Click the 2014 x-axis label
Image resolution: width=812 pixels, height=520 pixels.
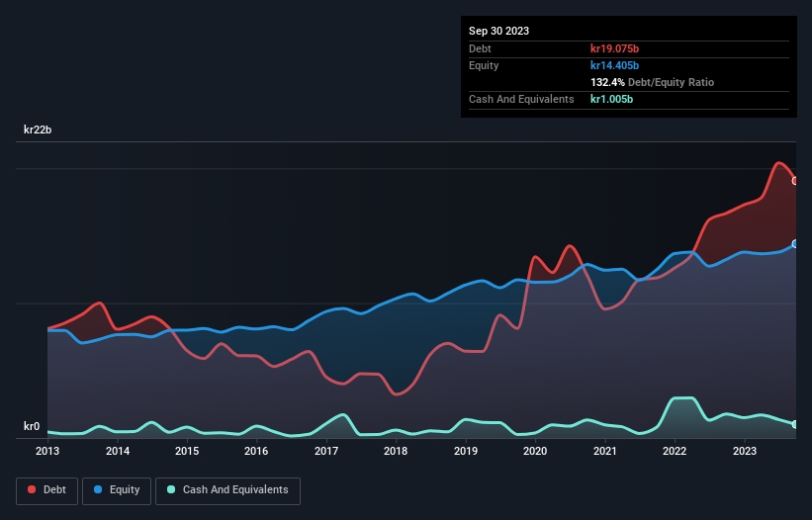point(118,451)
